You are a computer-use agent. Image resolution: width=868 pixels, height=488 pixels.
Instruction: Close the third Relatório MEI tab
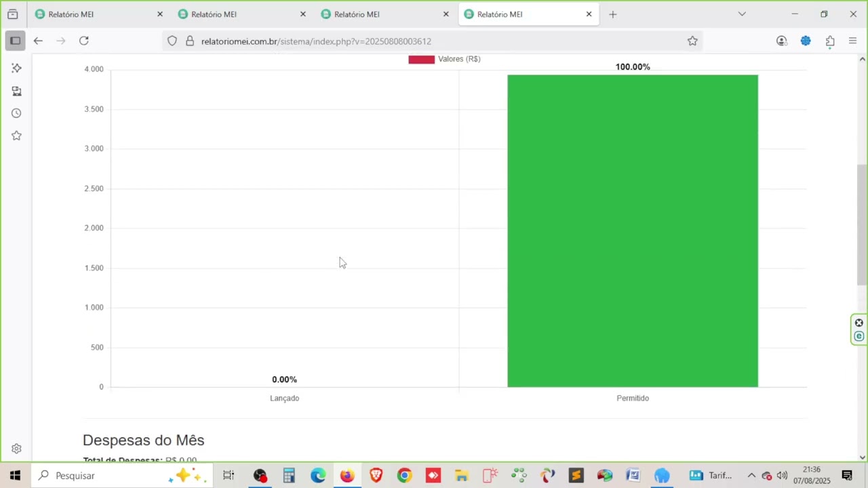tap(446, 14)
